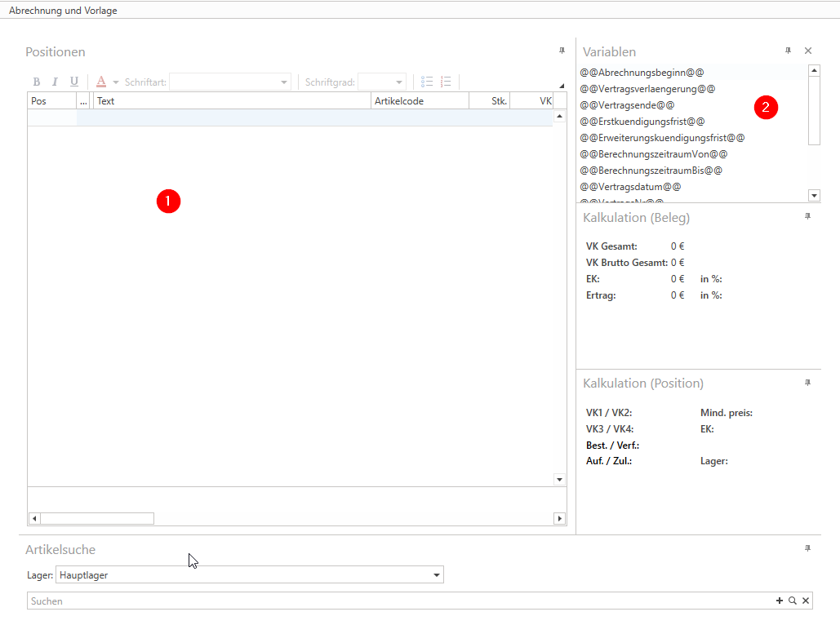Pin the Positionen panel
Image resolution: width=840 pixels, height=634 pixels.
click(x=562, y=51)
